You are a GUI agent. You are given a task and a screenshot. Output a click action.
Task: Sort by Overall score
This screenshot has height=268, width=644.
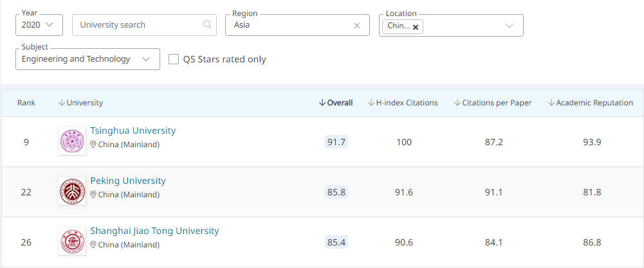point(336,103)
